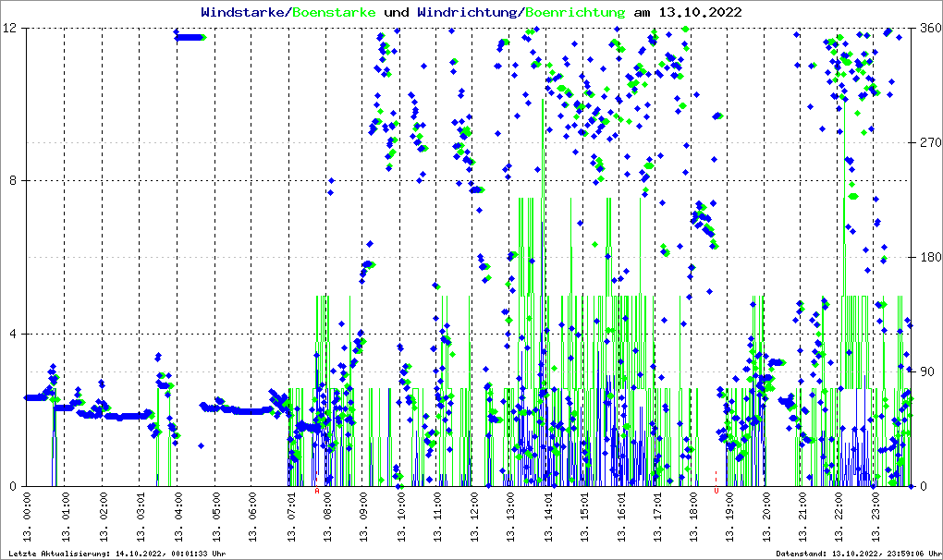Click the flat blue direction line near 04:00
Image resolution: width=943 pixels, height=560 pixels.
tap(190, 37)
